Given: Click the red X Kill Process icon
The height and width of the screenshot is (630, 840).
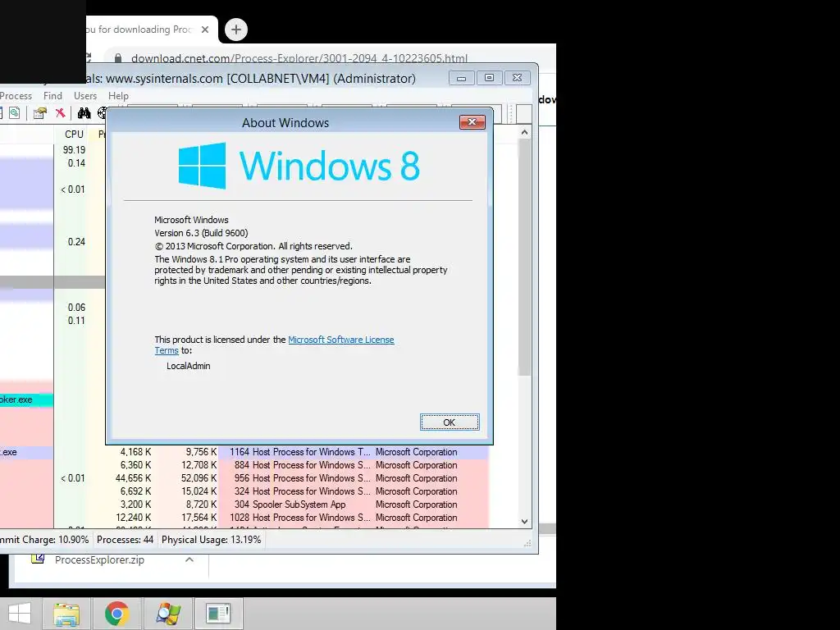Looking at the screenshot, I should pyautogui.click(x=60, y=113).
